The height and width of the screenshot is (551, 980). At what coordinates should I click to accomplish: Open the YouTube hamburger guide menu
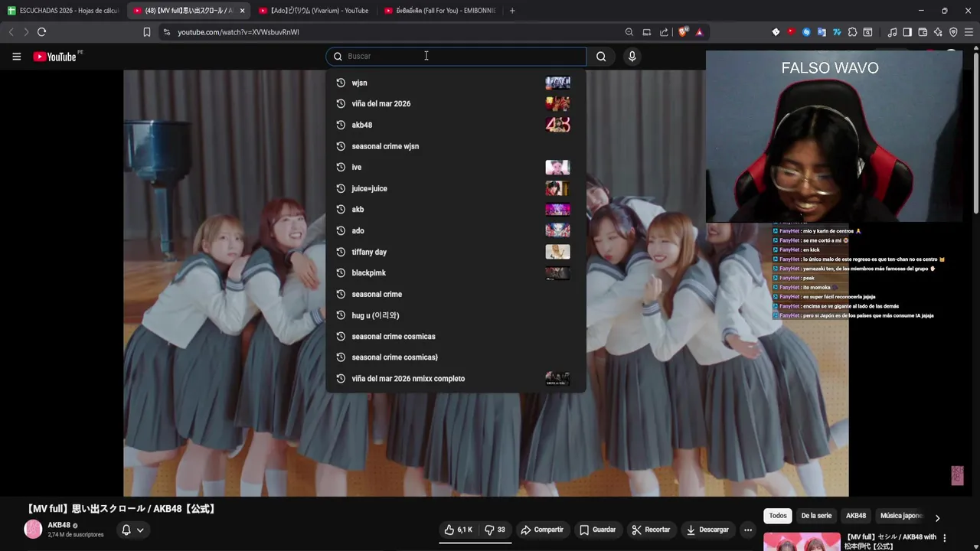click(x=16, y=57)
